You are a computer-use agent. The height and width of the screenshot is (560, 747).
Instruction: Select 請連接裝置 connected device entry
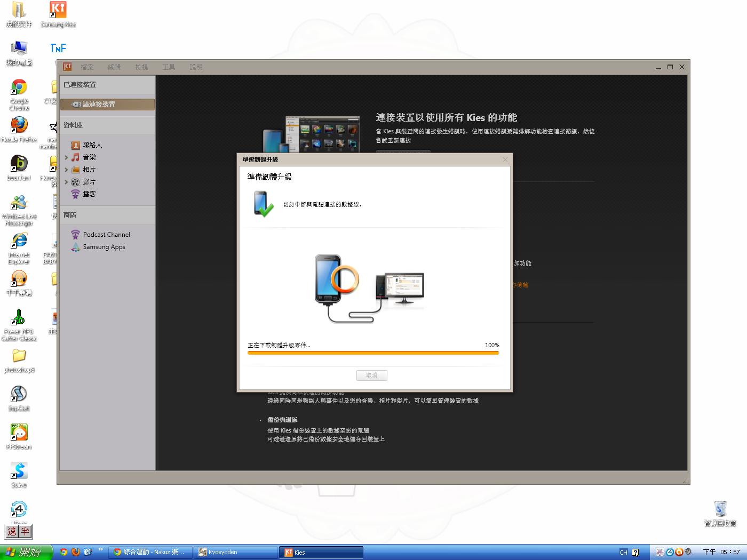coord(107,105)
